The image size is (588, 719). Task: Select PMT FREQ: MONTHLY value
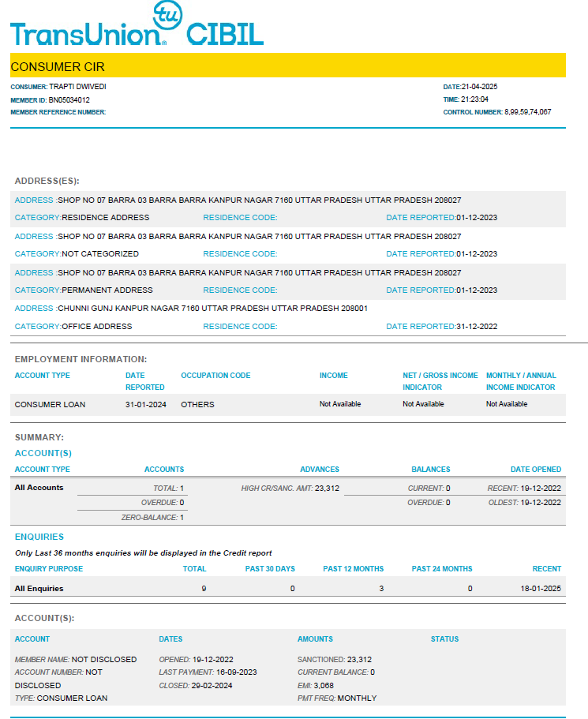337,698
